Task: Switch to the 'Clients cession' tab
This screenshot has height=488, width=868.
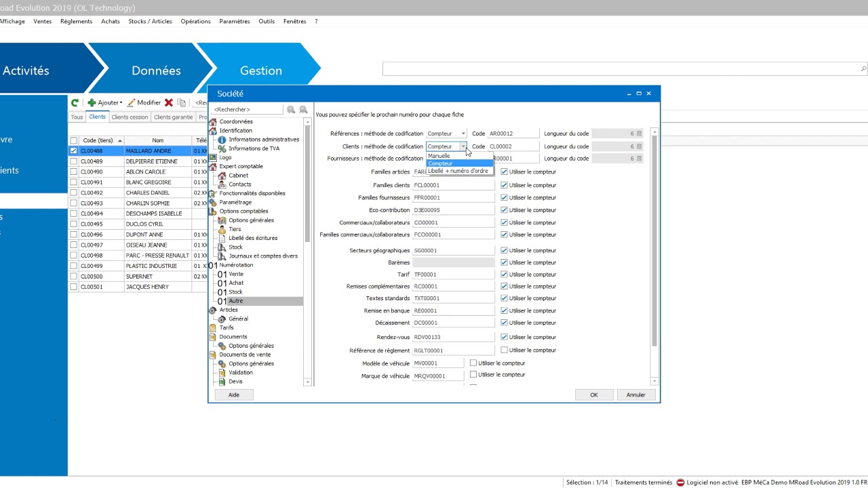Action: [x=130, y=117]
